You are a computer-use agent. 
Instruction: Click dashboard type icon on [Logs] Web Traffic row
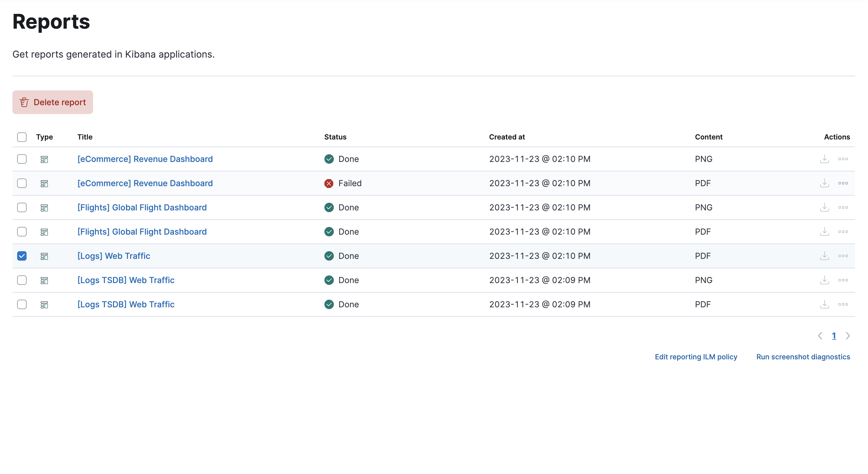point(44,256)
